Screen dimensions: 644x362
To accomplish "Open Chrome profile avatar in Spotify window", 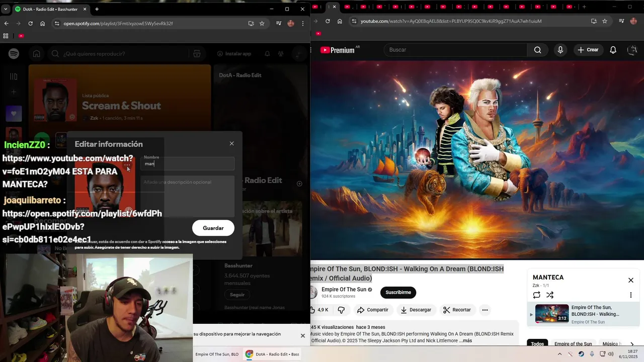I will tap(291, 23).
